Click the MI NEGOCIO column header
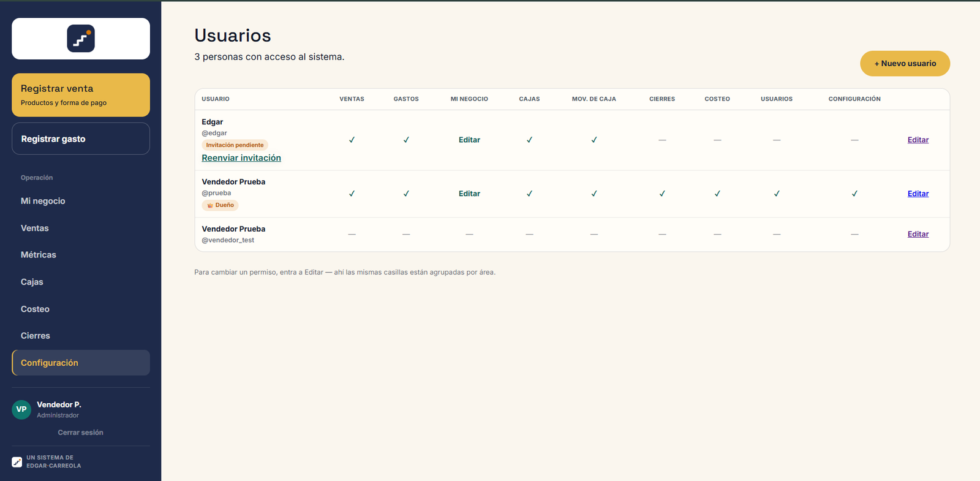This screenshot has width=980, height=481. click(469, 99)
